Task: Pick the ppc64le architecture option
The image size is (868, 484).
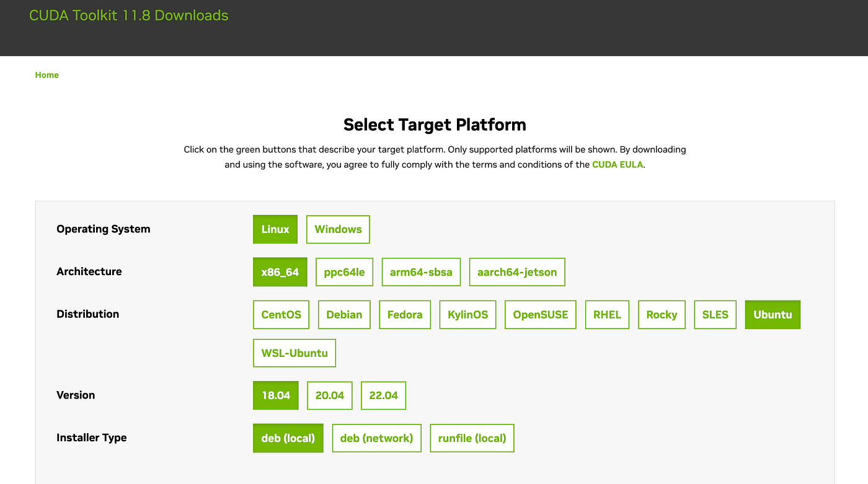Action: click(x=344, y=272)
